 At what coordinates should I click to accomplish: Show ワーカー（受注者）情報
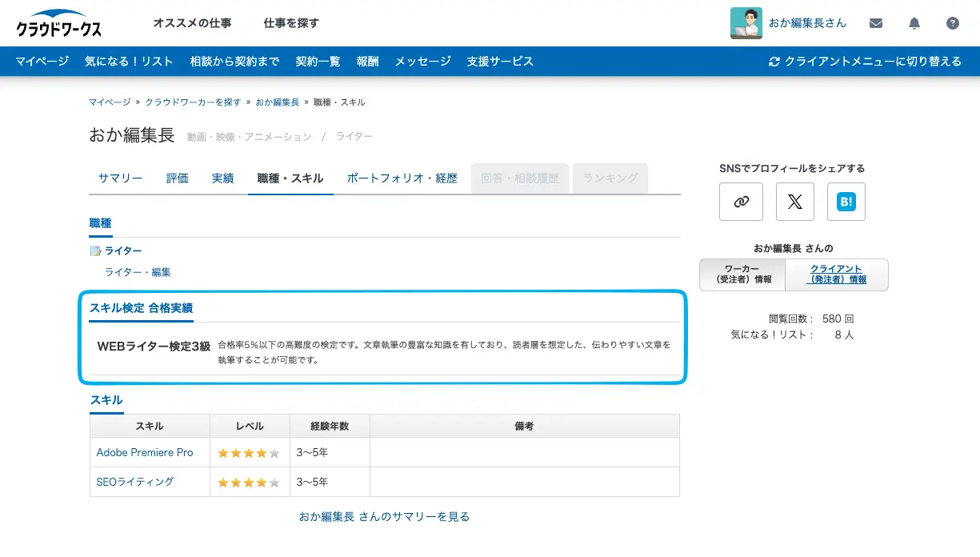(x=742, y=274)
